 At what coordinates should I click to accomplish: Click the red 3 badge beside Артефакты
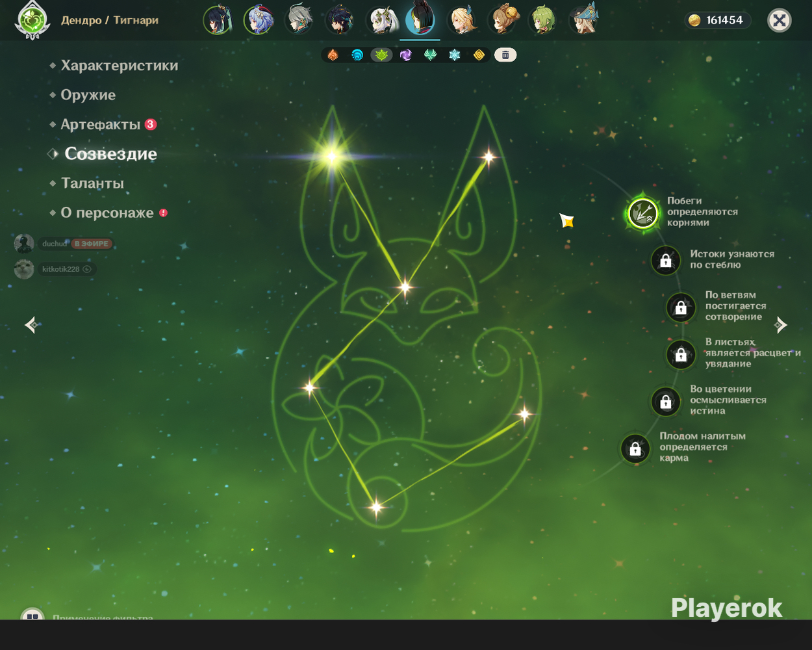[x=151, y=124]
